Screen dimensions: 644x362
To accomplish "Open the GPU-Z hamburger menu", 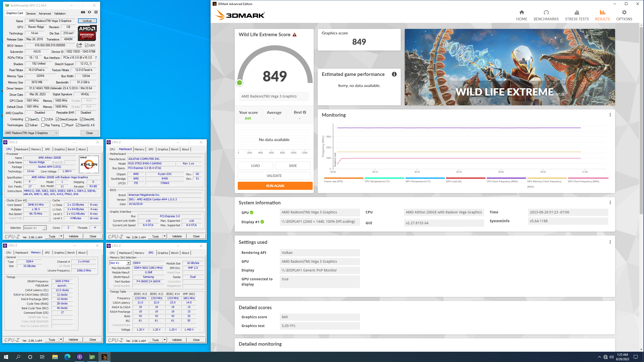I will (x=96, y=12).
